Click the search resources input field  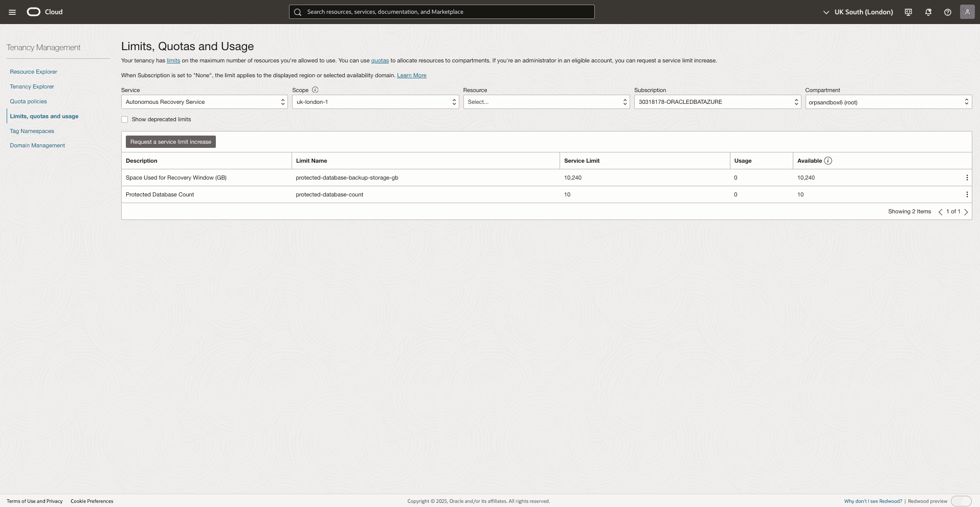(441, 12)
